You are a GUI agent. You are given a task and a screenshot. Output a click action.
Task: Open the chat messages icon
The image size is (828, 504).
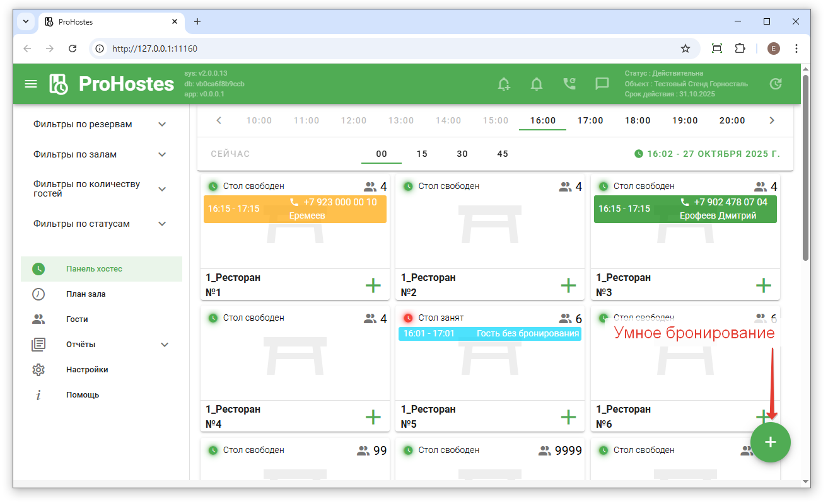602,84
